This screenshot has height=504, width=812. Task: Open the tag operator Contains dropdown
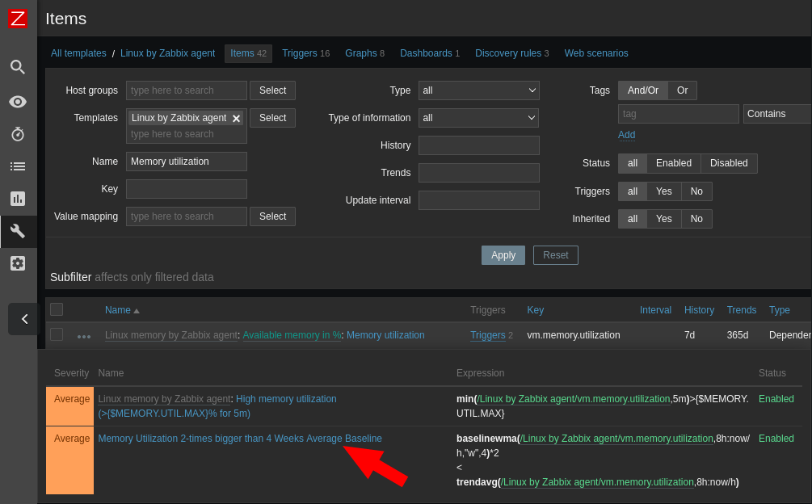click(x=778, y=113)
